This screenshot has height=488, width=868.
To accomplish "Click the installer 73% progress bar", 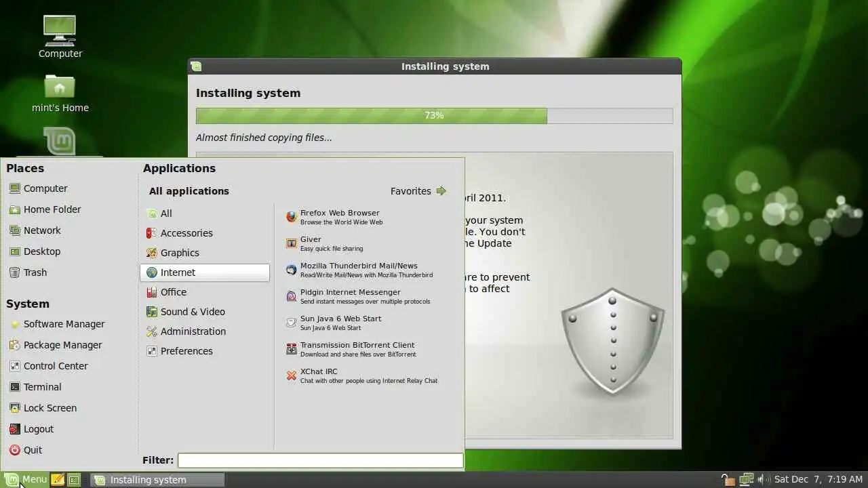I will click(x=434, y=116).
